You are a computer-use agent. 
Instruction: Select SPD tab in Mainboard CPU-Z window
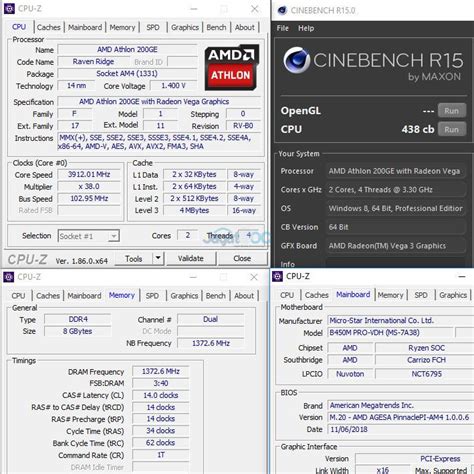pyautogui.click(x=421, y=295)
